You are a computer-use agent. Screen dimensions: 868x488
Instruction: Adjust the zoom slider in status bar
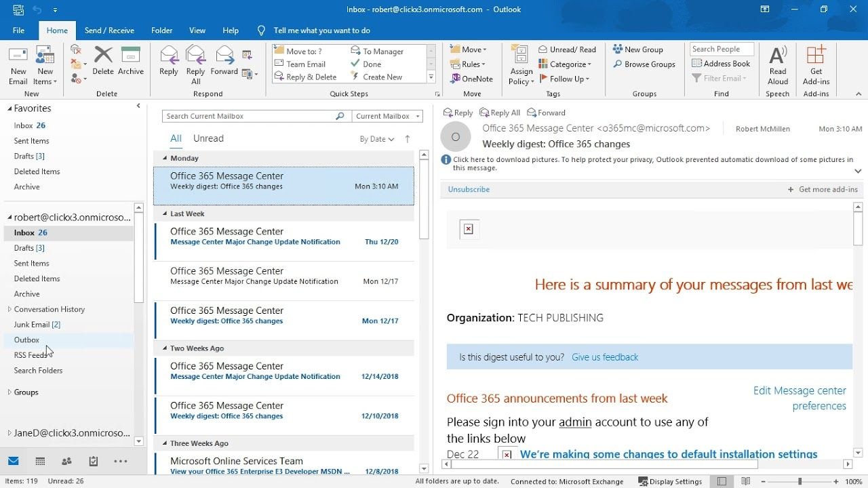click(800, 481)
